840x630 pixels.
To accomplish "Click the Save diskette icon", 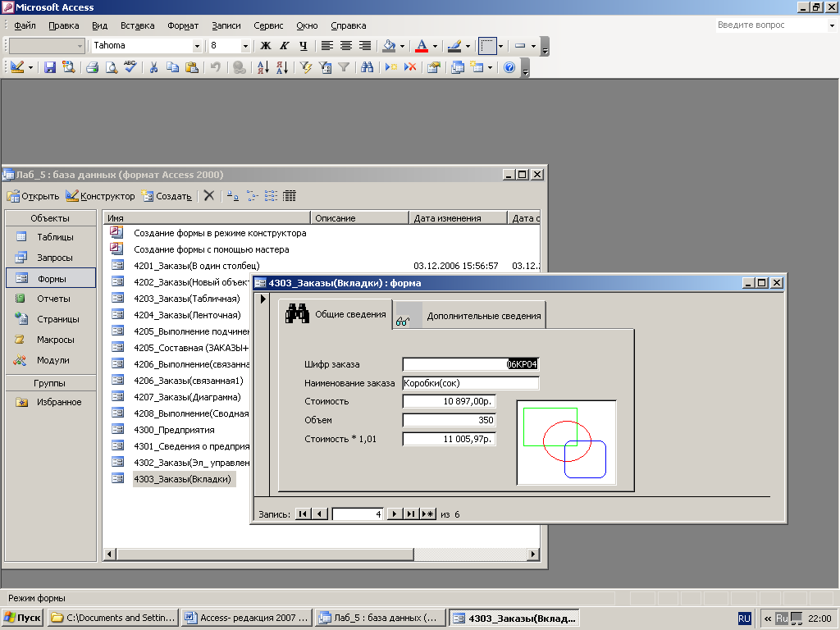I will (50, 67).
